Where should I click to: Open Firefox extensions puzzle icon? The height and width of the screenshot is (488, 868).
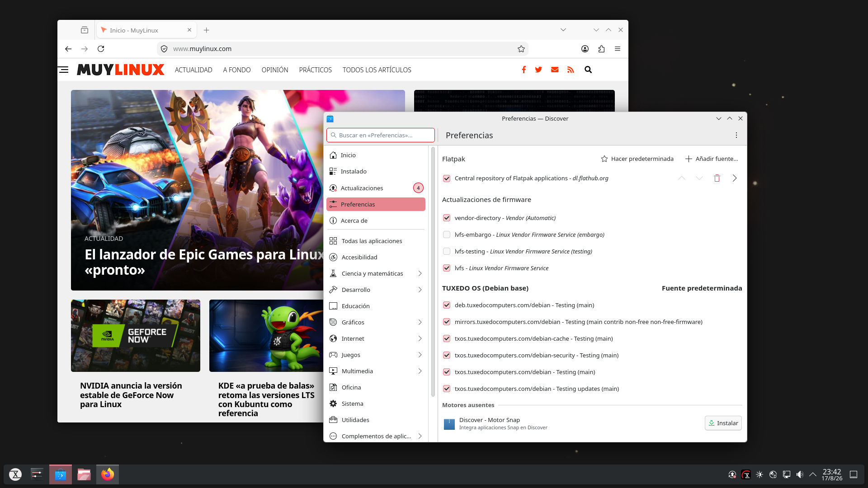tap(601, 49)
